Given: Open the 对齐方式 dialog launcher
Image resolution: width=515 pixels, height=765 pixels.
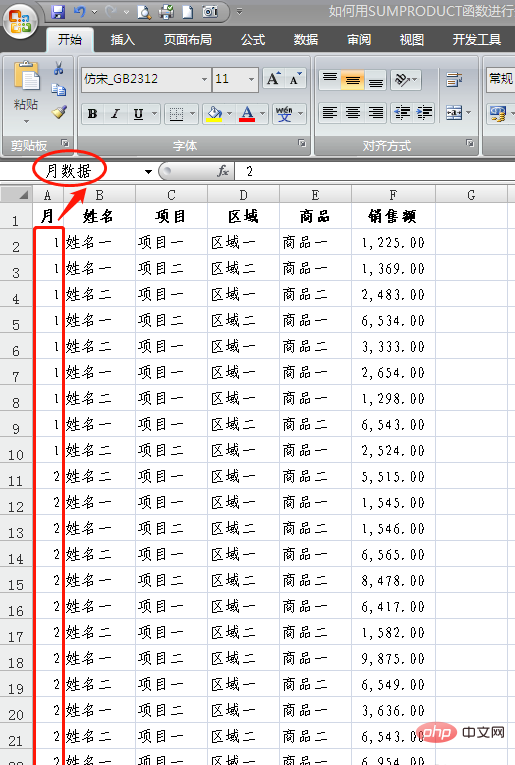Looking at the screenshot, I should pos(470,143).
